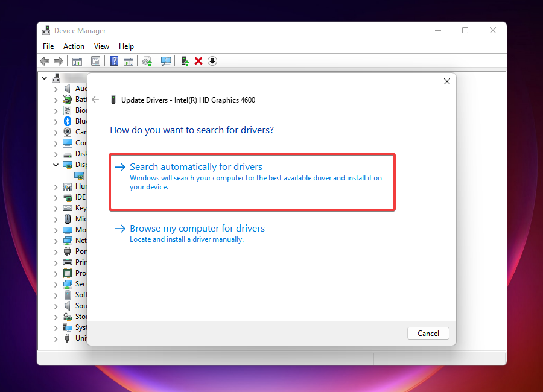The height and width of the screenshot is (392, 543).
Task: Open the Properties sheet toolbar icon
Action: click(95, 62)
